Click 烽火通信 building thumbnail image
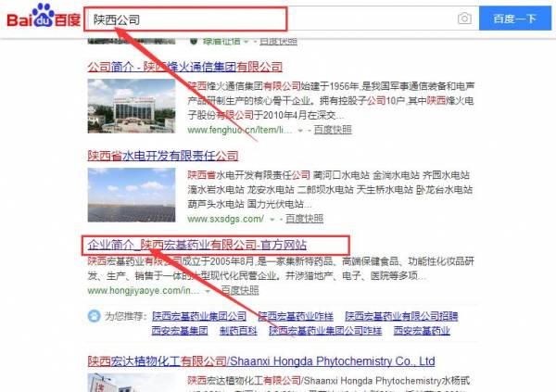This screenshot has height=392, width=556. [132, 106]
